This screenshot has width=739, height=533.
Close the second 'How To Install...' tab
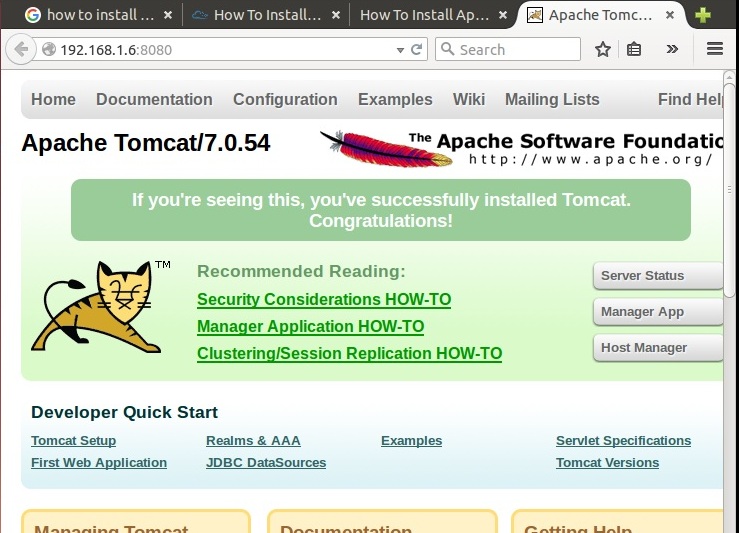pyautogui.click(x=336, y=15)
